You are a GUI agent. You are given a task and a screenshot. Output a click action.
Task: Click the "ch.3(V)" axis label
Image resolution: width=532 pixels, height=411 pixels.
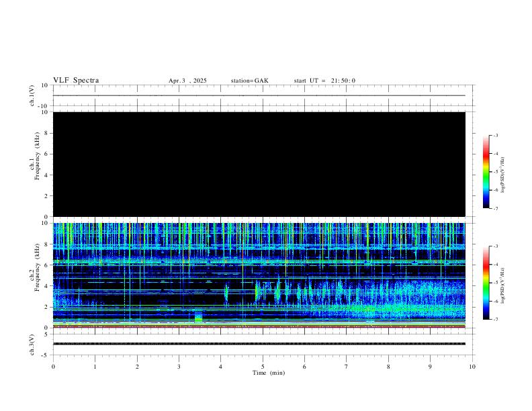[32, 345]
